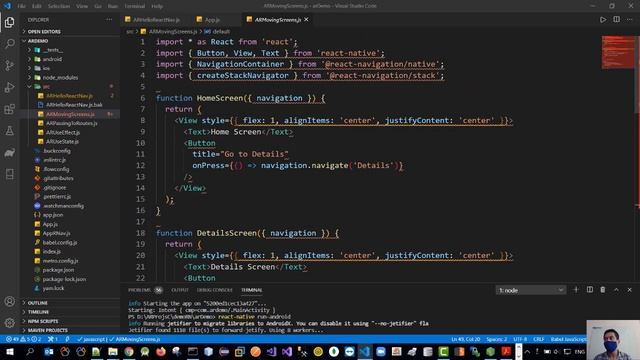640x360 pixels.
Task: Open terminal selector dropdown '1: node'
Action: coord(531,290)
